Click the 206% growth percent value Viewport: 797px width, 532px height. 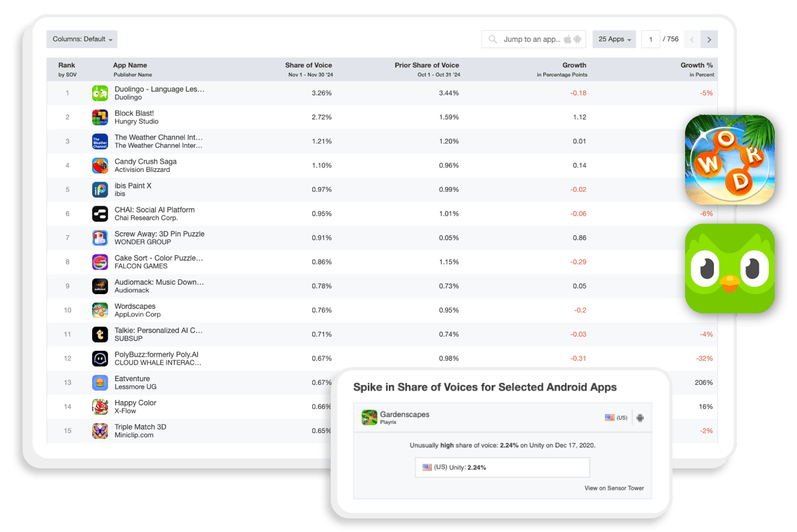[x=704, y=382]
